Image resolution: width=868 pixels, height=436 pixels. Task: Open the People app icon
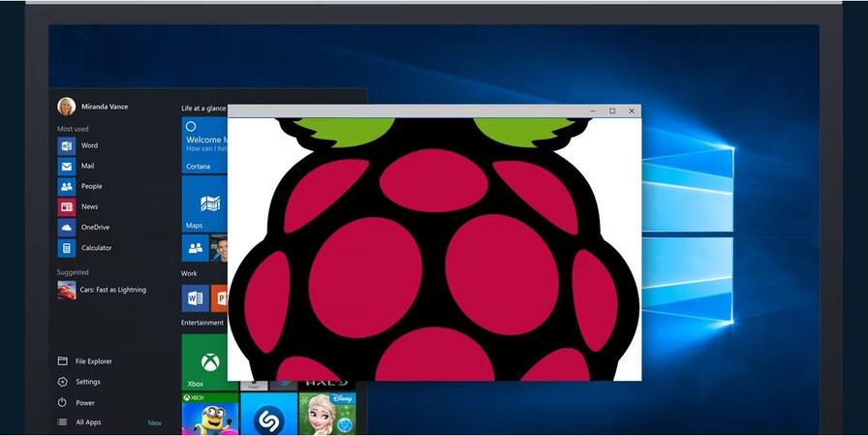(67, 186)
